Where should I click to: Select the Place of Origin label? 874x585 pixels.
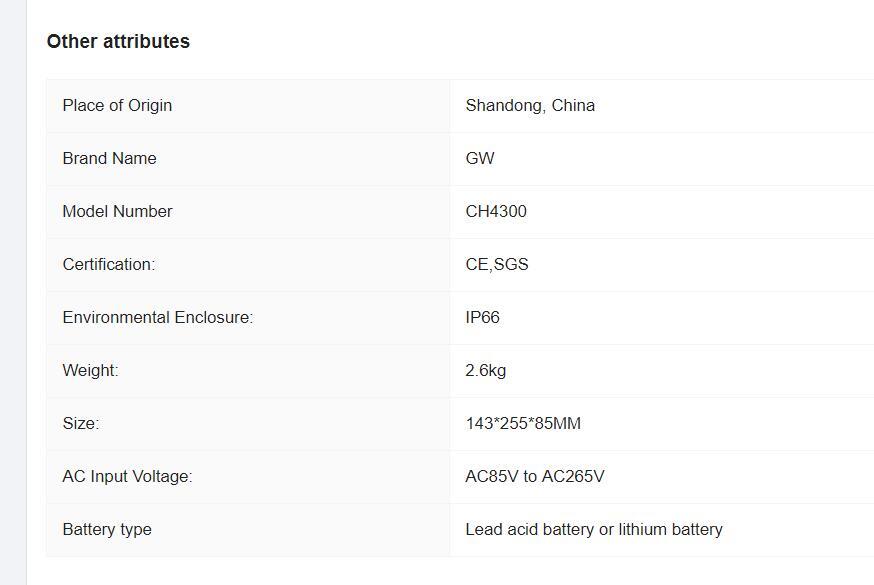pyautogui.click(x=117, y=105)
